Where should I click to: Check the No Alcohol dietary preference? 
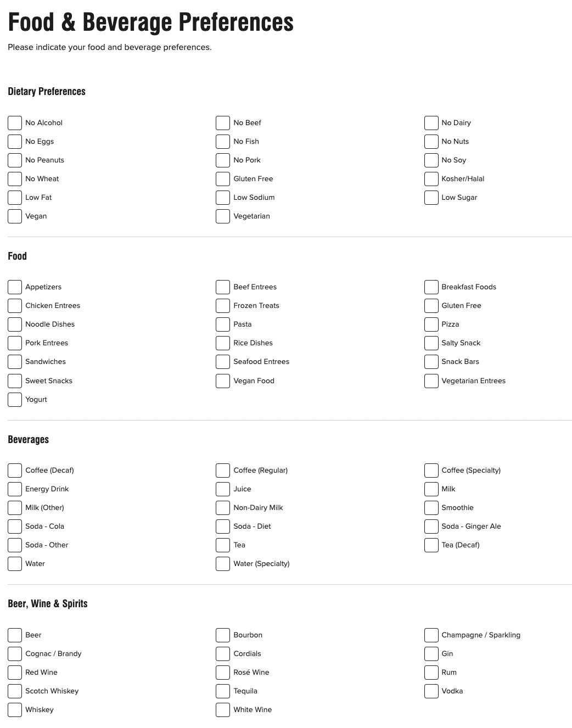pos(14,122)
